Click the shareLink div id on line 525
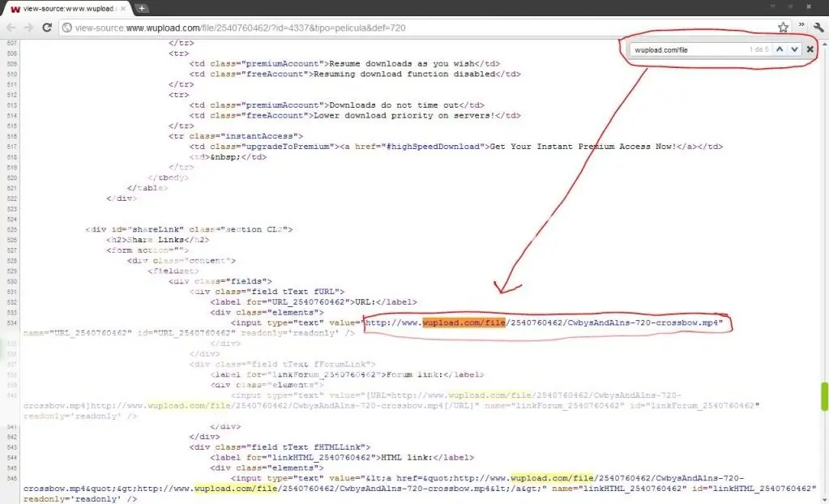This screenshot has height=504, width=829. 155,229
